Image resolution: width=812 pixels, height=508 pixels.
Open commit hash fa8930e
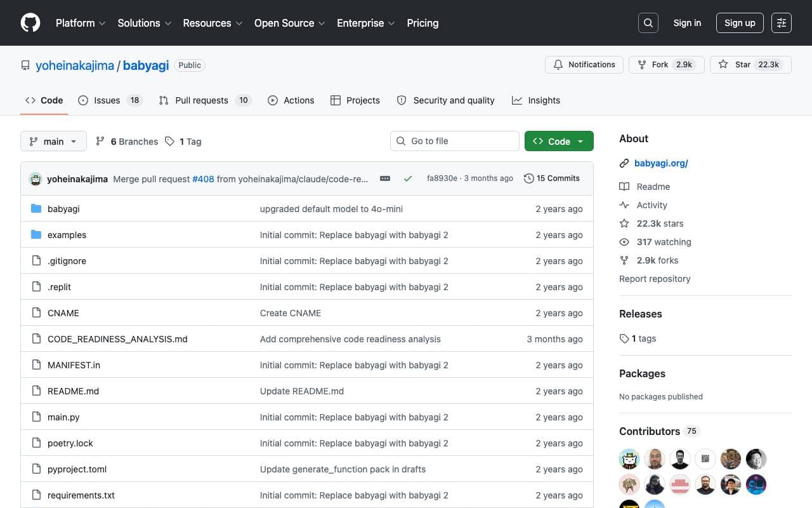point(442,178)
